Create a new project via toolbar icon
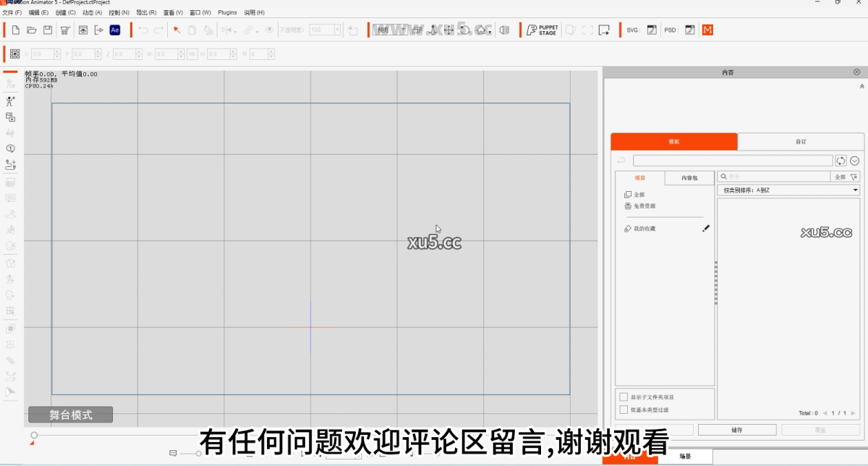 tap(15, 30)
